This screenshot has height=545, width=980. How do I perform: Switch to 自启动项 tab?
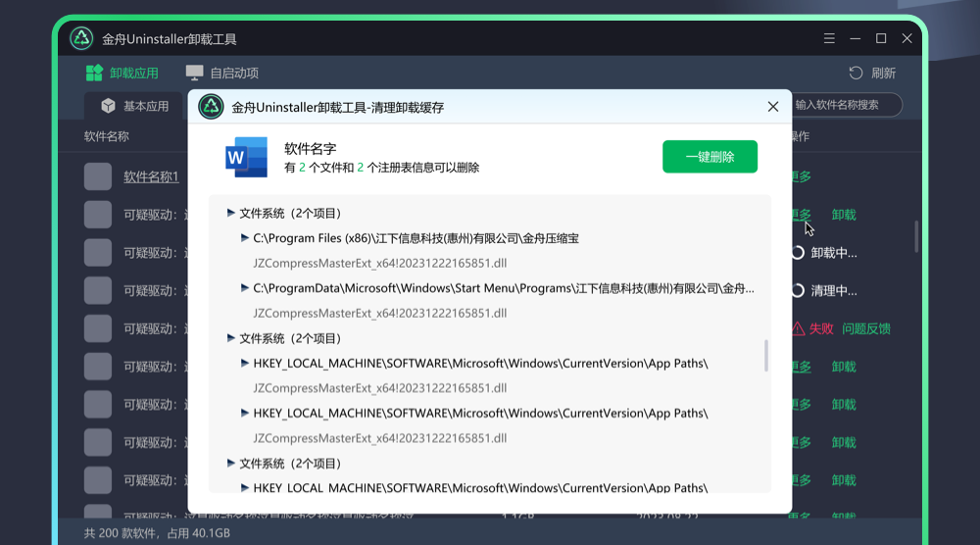pyautogui.click(x=222, y=74)
